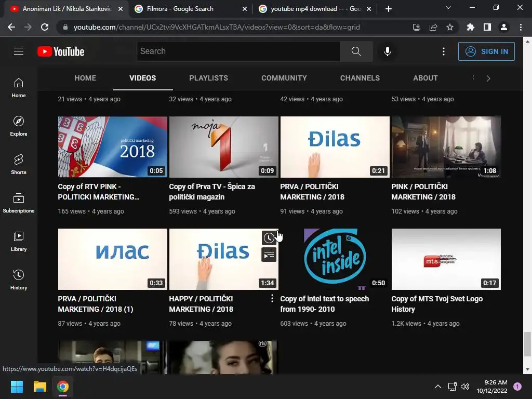Click the search magnifier button
Viewport: 532px width, 399px height.
pyautogui.click(x=356, y=51)
